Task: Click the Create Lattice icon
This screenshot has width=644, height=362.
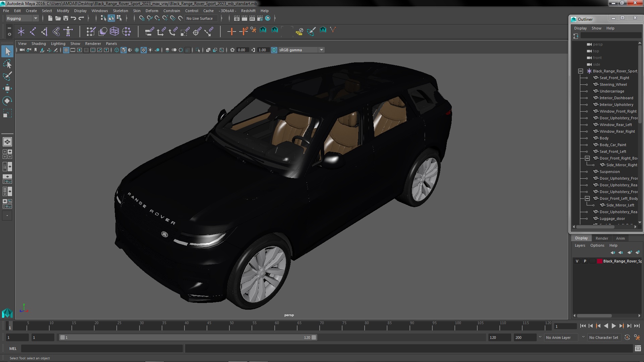Action: 114,32
